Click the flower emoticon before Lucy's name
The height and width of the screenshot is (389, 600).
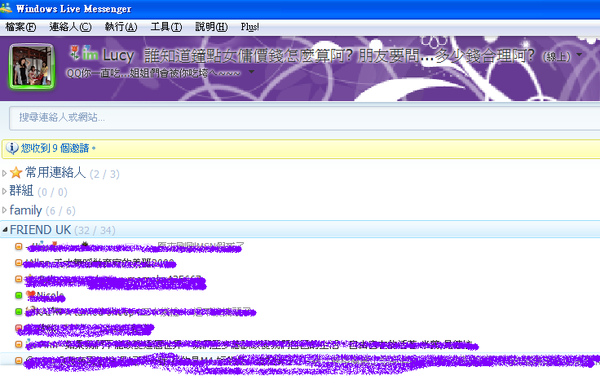(75, 52)
